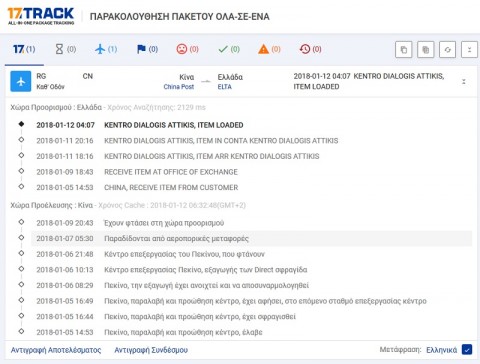Viewport: 480px width, 364px height.
Task: Open the China Post carrier link
Action: click(x=179, y=87)
